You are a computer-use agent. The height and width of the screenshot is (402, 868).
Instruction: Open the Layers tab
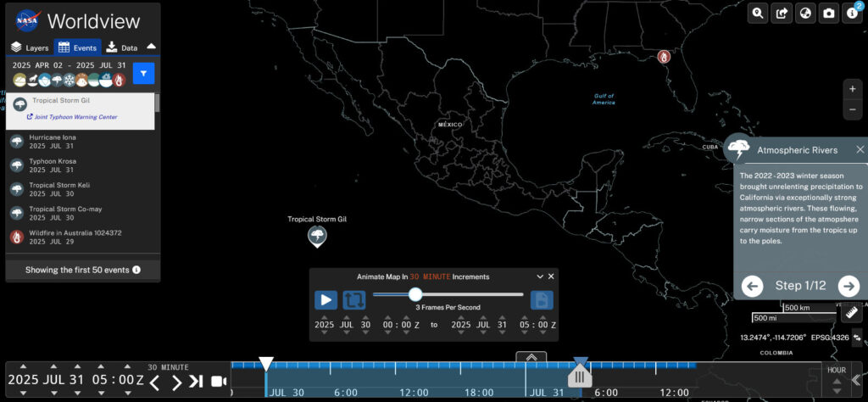pos(30,47)
